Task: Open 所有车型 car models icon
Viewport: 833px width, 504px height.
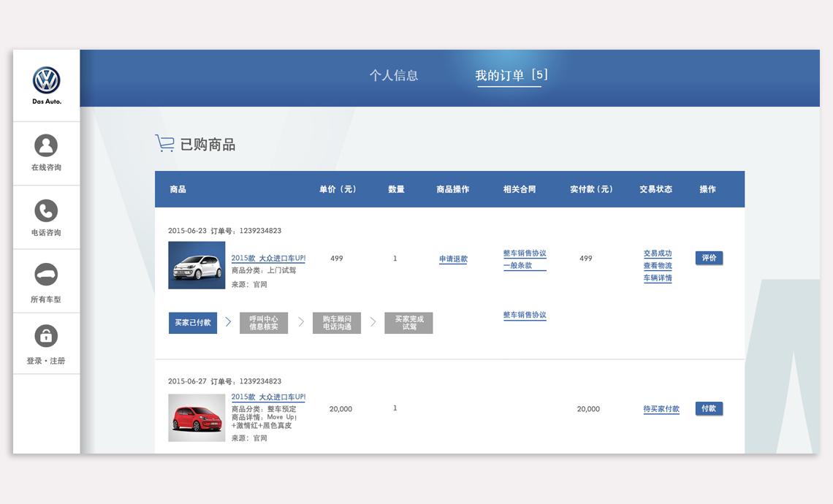Action: tap(46, 275)
